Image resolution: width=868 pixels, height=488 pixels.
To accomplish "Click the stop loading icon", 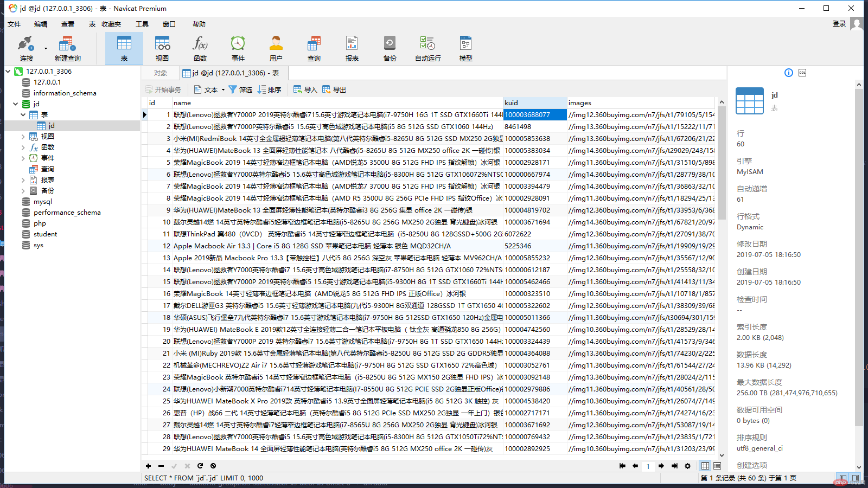I will tap(213, 466).
